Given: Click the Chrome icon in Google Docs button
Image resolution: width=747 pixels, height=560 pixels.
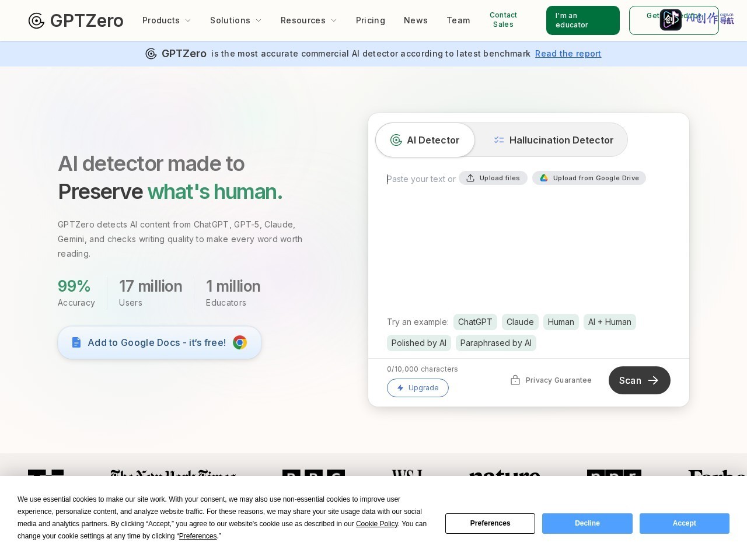Looking at the screenshot, I should pos(240,342).
